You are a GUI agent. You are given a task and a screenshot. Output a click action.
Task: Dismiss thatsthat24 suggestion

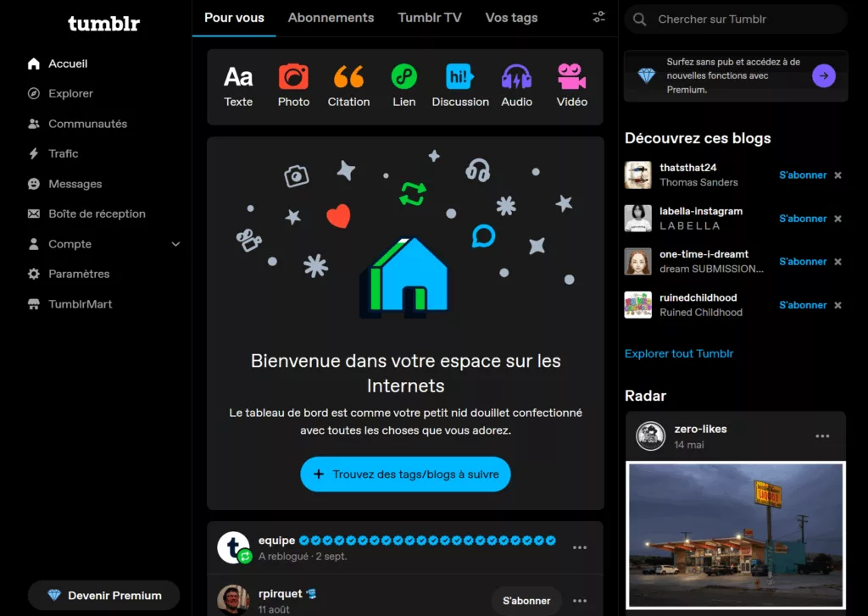[x=838, y=175]
